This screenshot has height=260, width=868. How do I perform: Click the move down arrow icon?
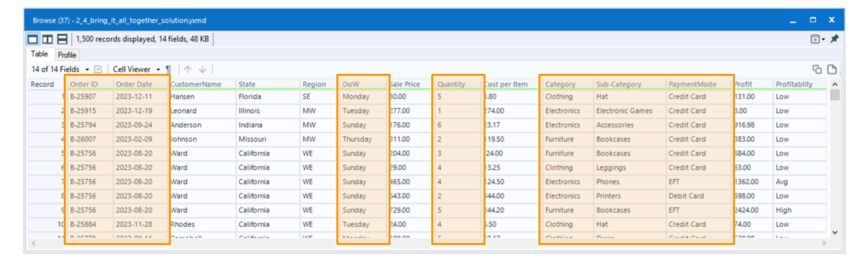tap(202, 69)
